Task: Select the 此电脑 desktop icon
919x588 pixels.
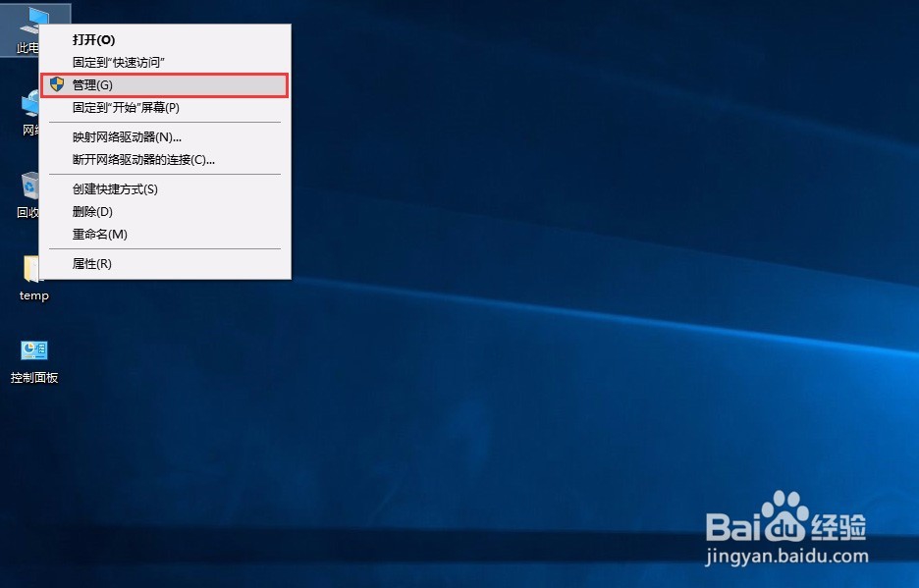Action: 27,29
